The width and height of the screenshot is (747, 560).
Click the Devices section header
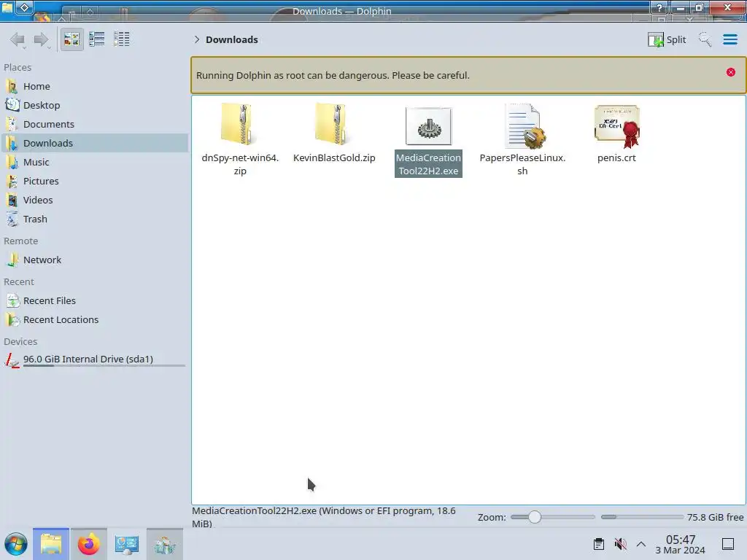click(20, 342)
